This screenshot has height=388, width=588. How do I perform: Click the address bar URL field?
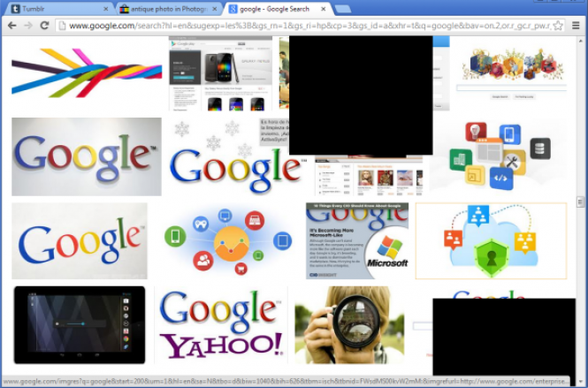click(x=301, y=26)
